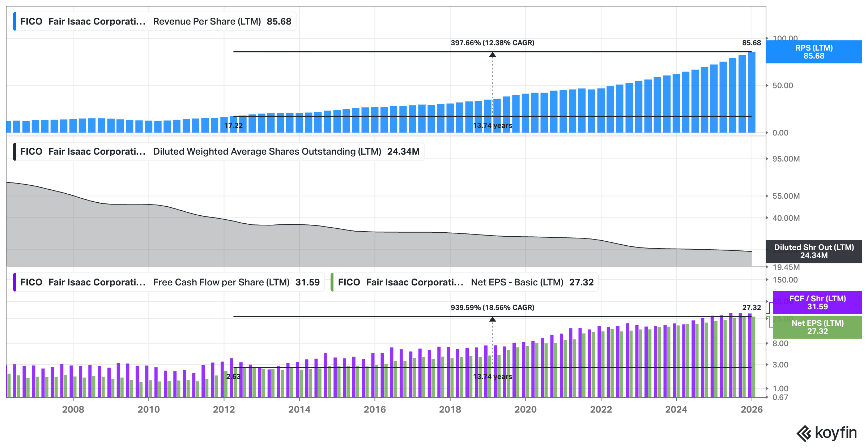Click the green Net EPS legend color bar

(x=332, y=282)
